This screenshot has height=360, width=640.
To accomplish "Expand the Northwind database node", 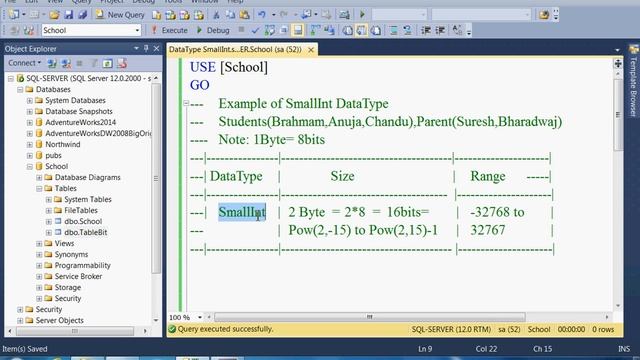I will tap(30, 144).
